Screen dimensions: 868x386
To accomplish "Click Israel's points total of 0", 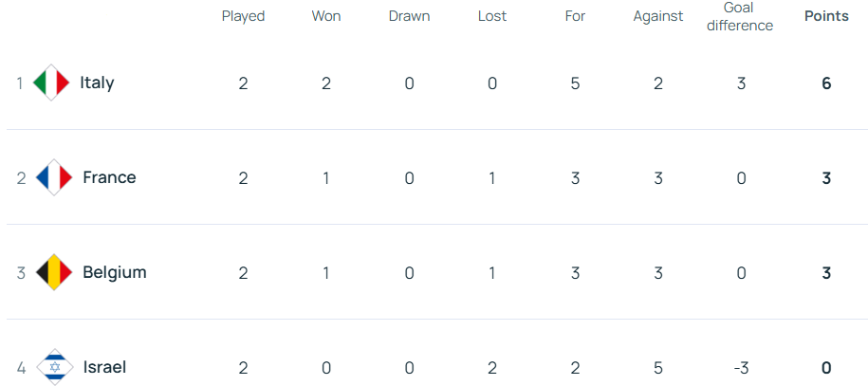I will point(826,367).
